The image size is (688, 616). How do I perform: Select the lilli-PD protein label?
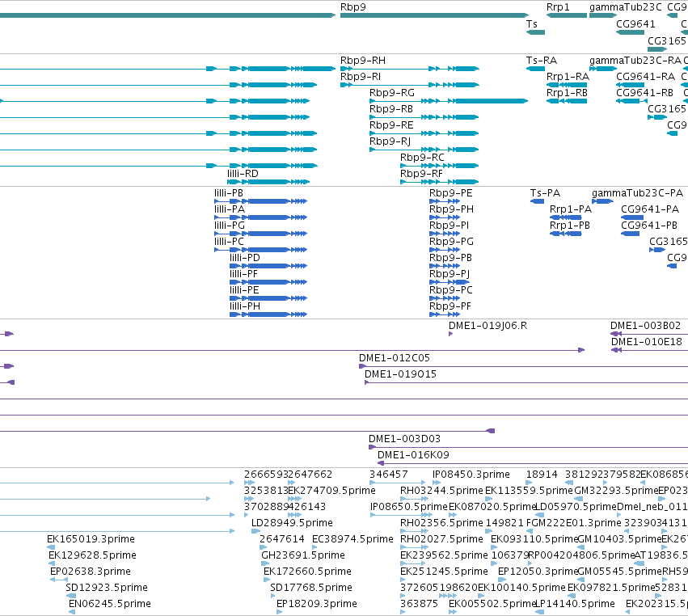(x=245, y=258)
